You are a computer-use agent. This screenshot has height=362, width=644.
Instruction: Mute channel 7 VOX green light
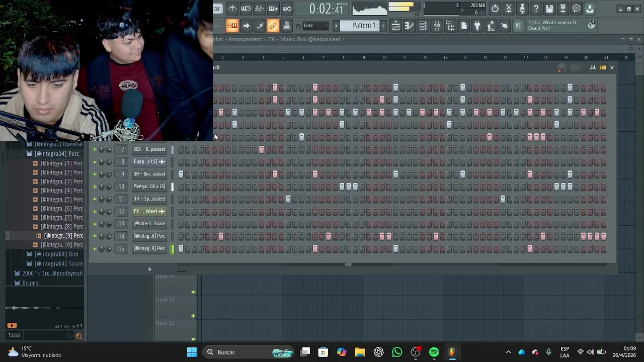(94, 149)
